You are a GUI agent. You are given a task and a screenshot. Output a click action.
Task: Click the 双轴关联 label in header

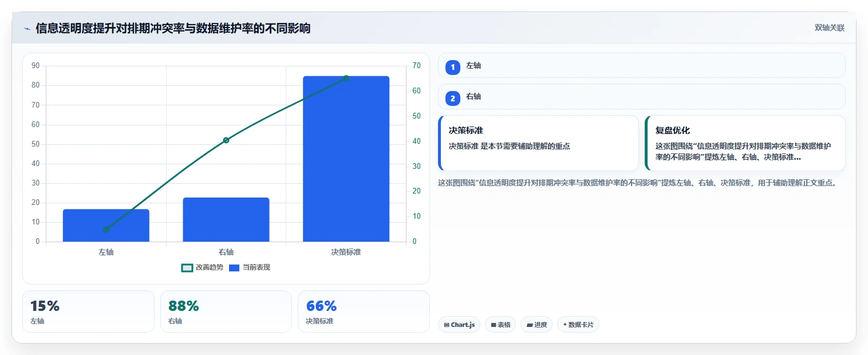[829, 28]
